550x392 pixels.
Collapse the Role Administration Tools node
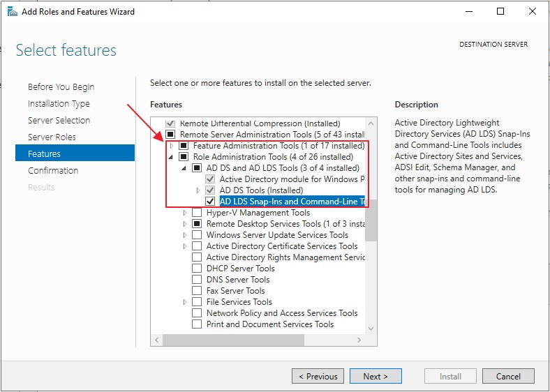(x=172, y=157)
